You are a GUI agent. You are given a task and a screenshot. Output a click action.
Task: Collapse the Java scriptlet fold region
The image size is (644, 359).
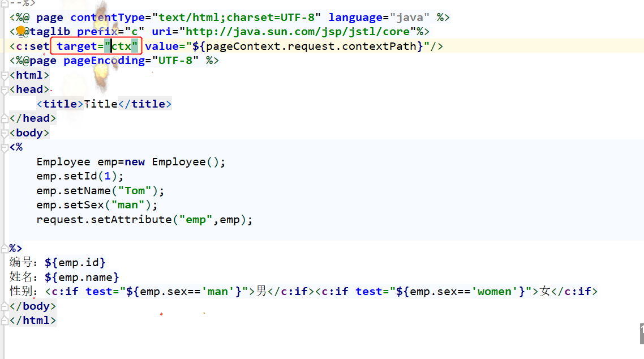5,147
